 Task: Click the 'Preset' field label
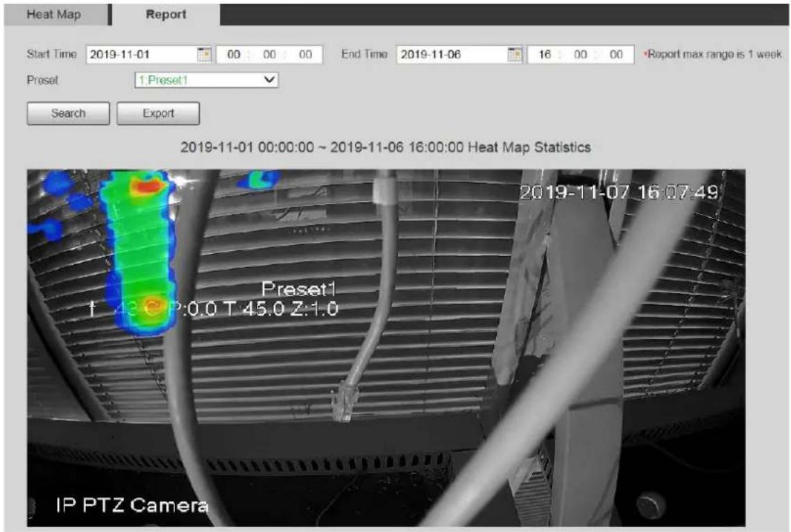tap(42, 80)
